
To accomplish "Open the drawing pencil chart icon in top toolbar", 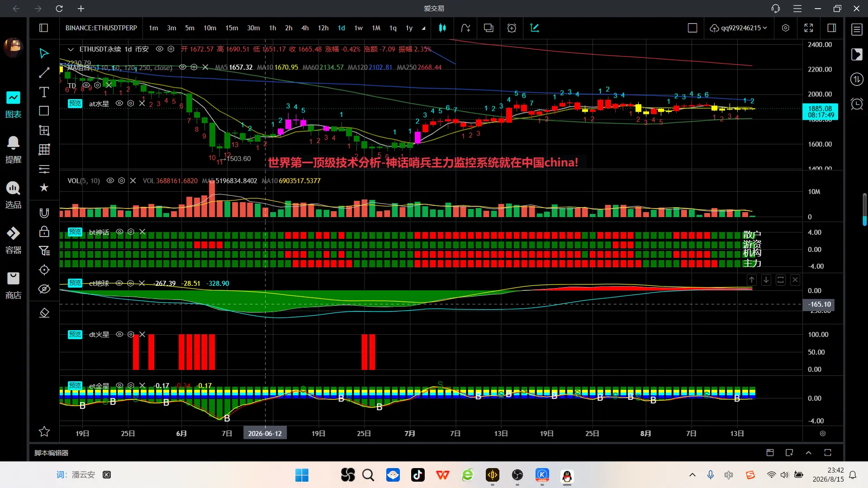I will pyautogui.click(x=535, y=28).
